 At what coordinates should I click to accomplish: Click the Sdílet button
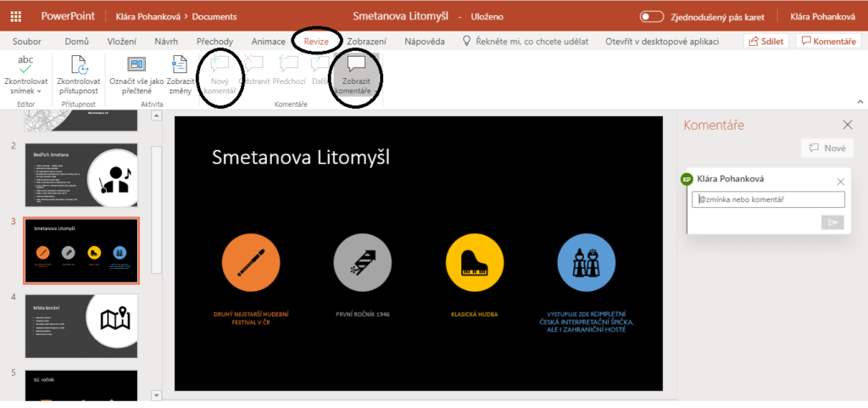pyautogui.click(x=767, y=41)
